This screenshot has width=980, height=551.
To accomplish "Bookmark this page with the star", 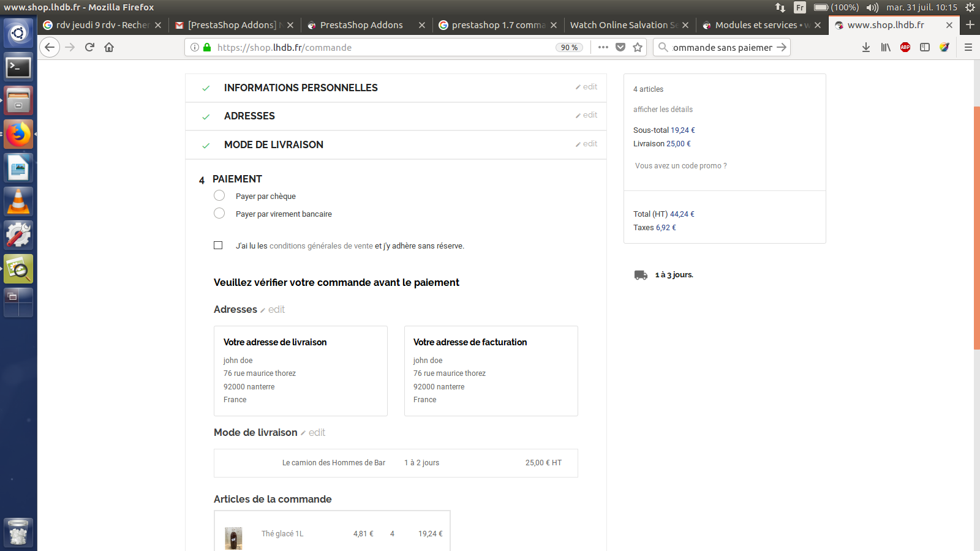I will [x=638, y=47].
